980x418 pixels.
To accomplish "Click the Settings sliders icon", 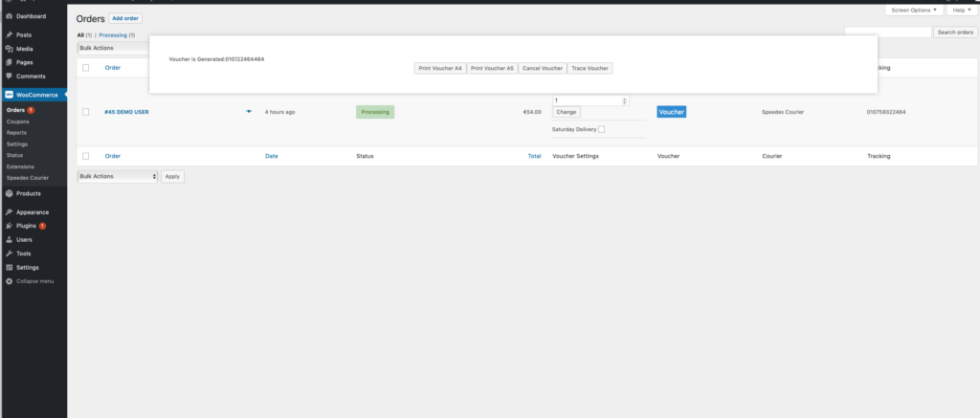I will coord(10,268).
